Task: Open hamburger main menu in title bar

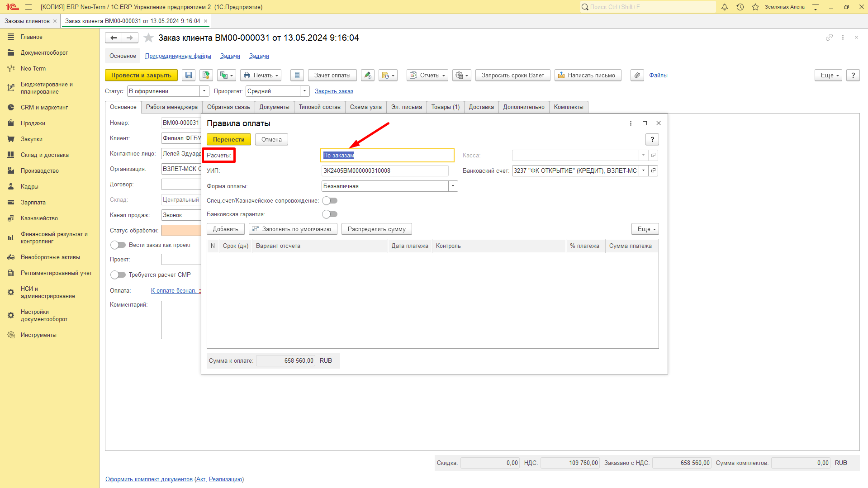Action: [28, 7]
